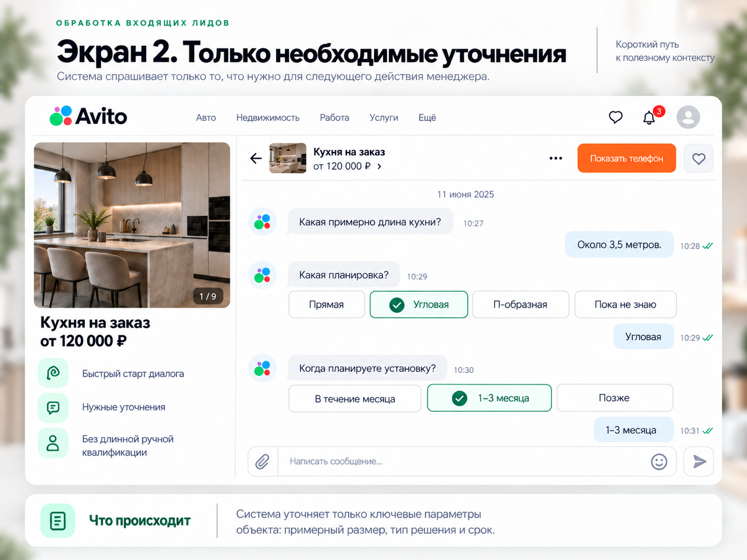Click the sent Угловая reply bubble
The image size is (747, 560).
(643, 337)
